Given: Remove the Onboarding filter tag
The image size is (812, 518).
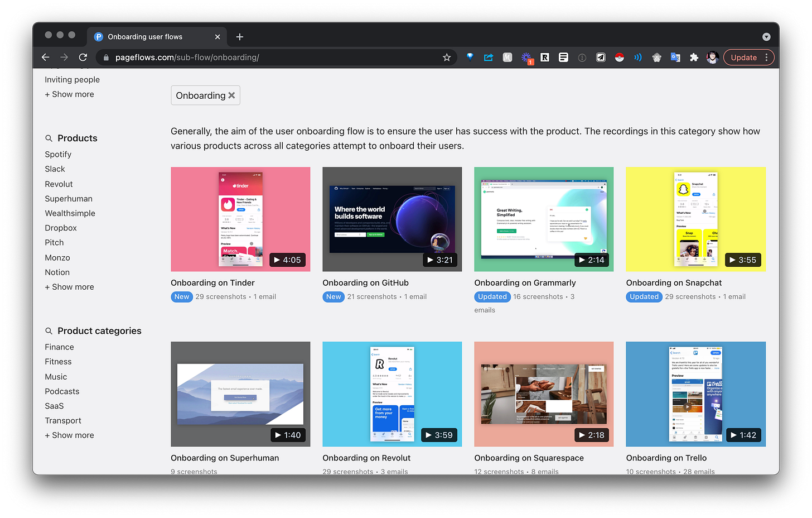Looking at the screenshot, I should 231,95.
